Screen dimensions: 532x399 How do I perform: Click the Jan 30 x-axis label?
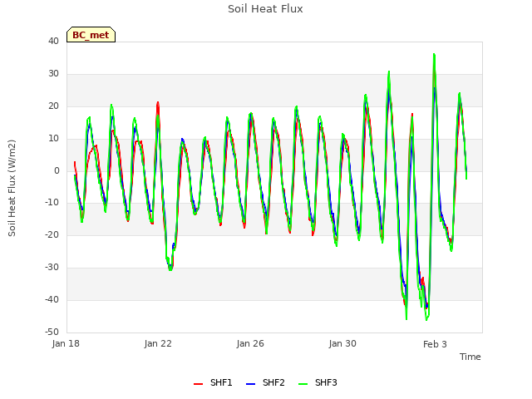pyautogui.click(x=342, y=343)
